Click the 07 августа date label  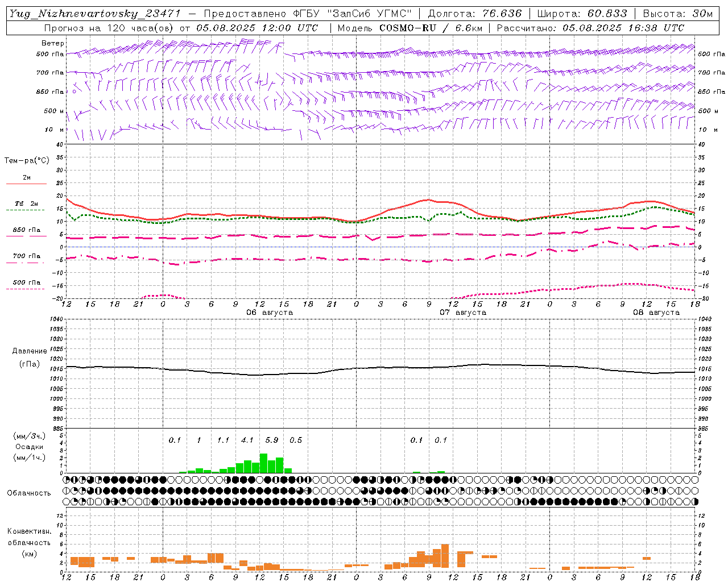pyautogui.click(x=463, y=313)
